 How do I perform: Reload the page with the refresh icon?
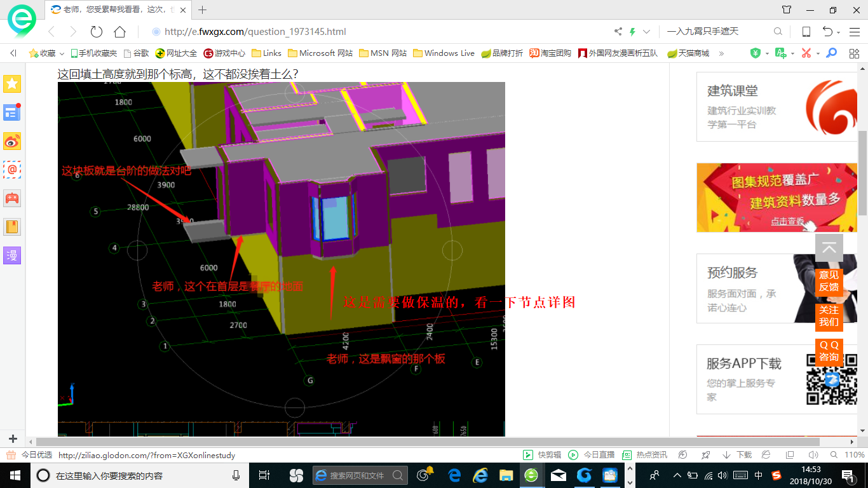click(97, 32)
